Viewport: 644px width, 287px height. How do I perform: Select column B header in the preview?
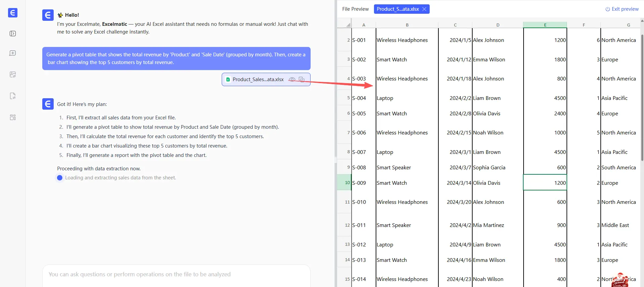(x=407, y=25)
